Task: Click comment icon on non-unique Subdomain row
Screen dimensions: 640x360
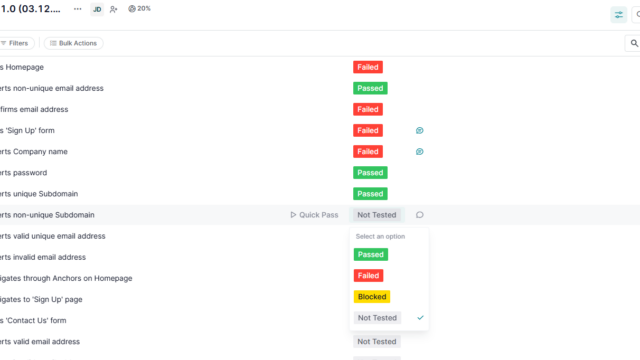Action: [x=420, y=215]
